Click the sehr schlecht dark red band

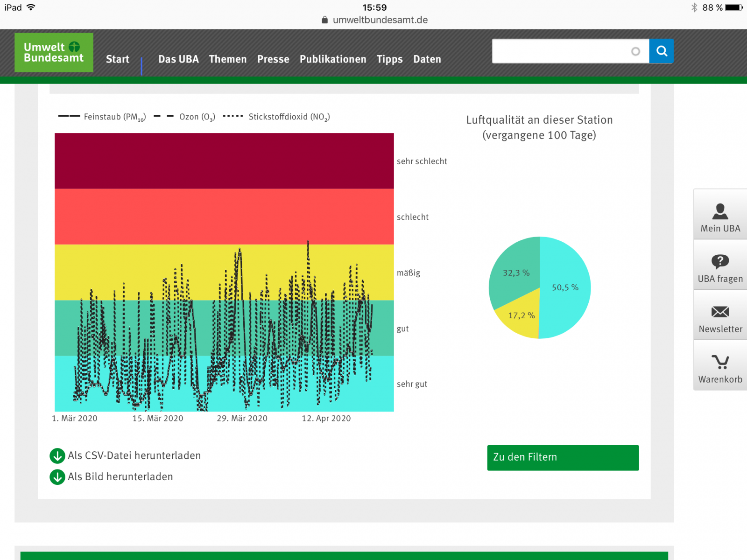tap(224, 161)
